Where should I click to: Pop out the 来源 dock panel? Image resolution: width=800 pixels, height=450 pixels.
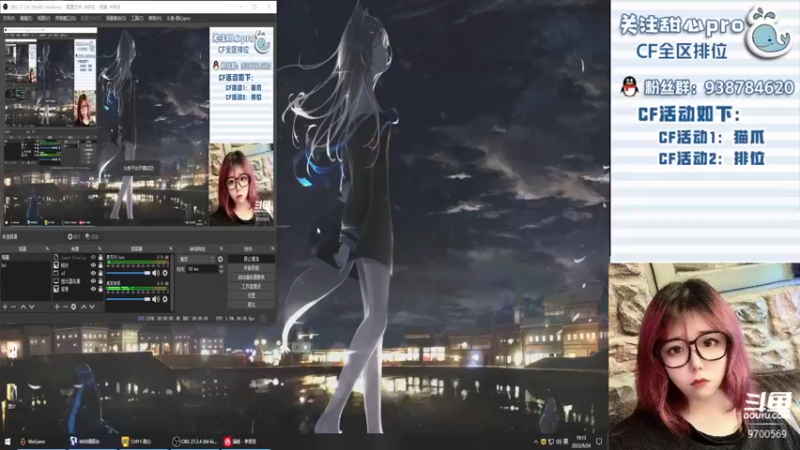(x=99, y=248)
